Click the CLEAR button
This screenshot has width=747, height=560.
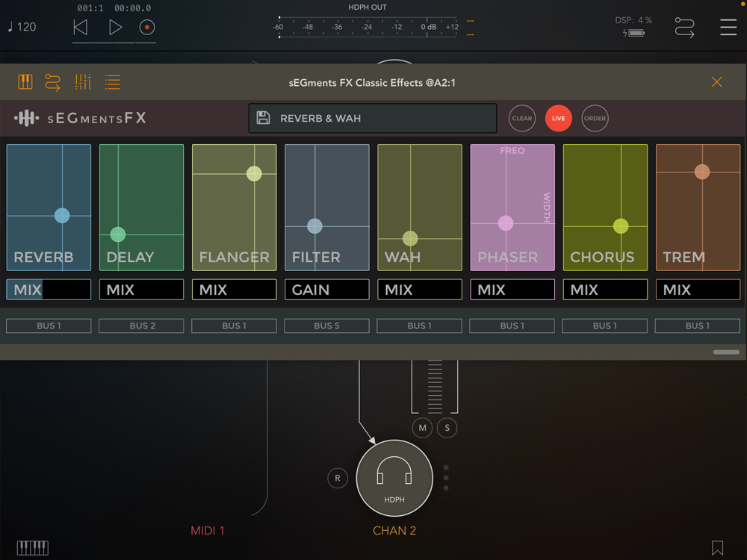pyautogui.click(x=521, y=118)
